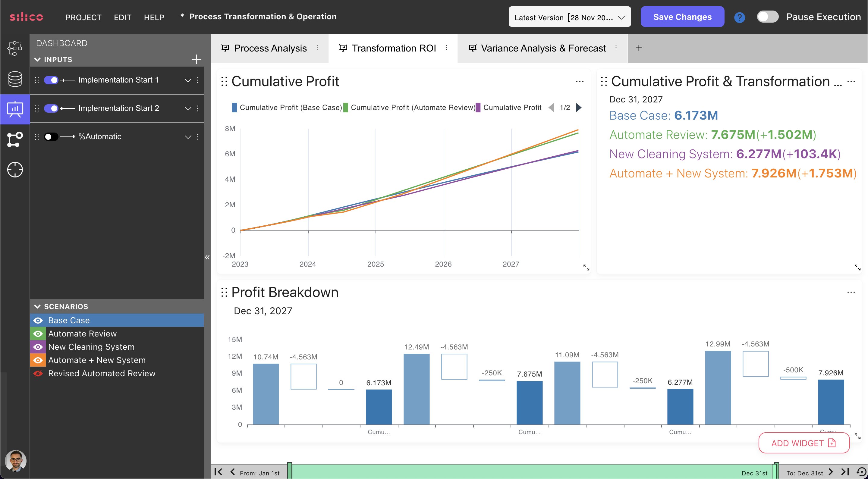Select the dashboard panel icon in sidebar
This screenshot has width=868, height=479.
[15, 108]
